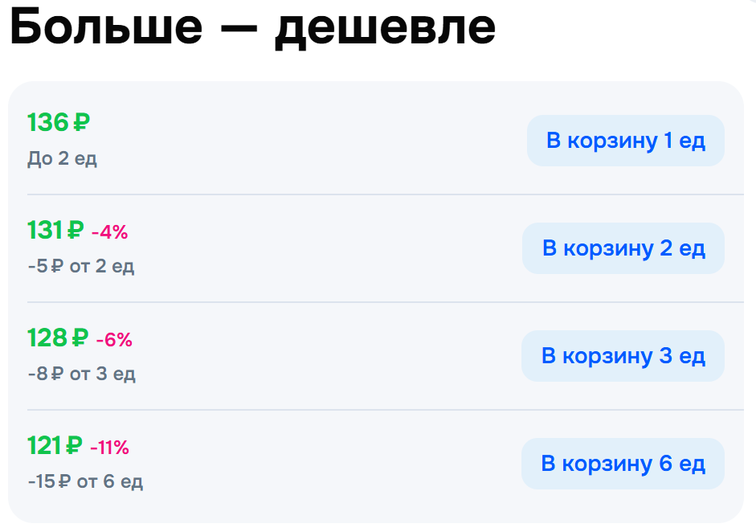
Task: Tap the green number 128
Action: coord(47,339)
